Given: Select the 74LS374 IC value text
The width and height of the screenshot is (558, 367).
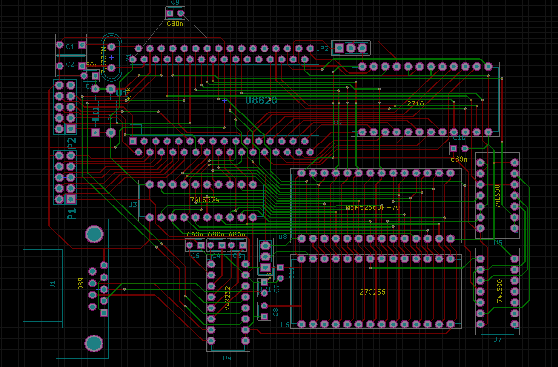Looking at the screenshot, I should [x=204, y=200].
